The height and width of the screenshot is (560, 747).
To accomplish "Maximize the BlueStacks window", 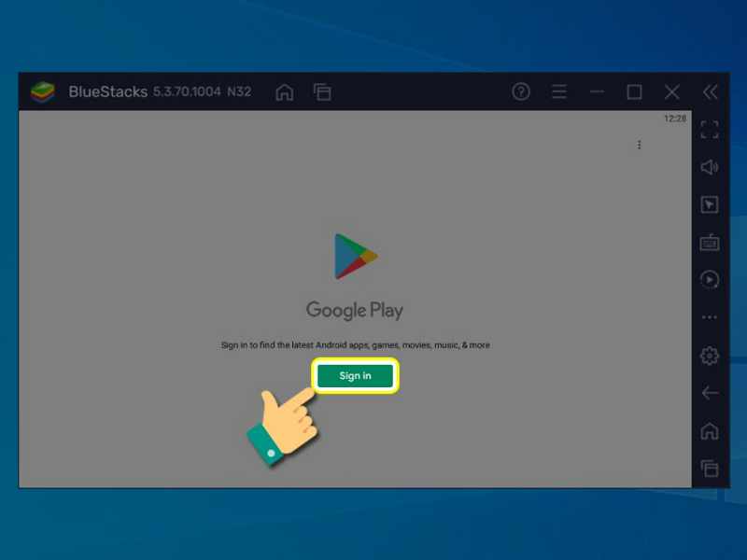I will 634,91.
